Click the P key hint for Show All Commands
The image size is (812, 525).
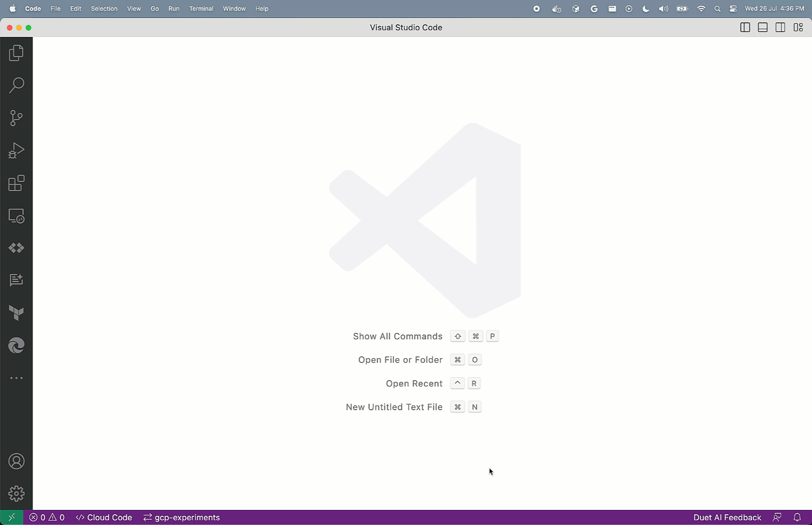pos(492,336)
